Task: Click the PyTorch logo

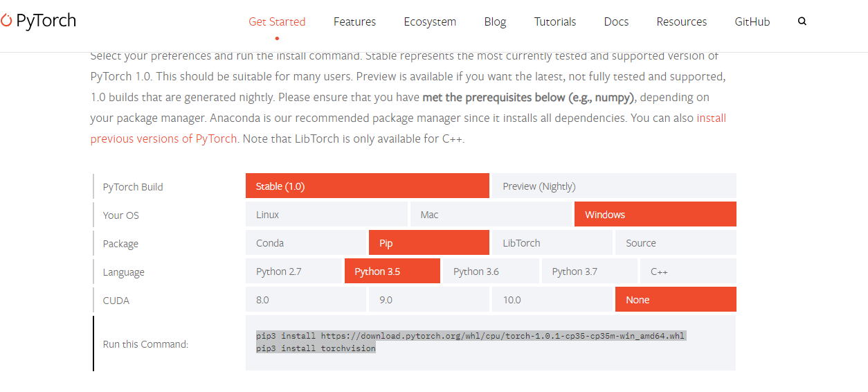Action: (x=38, y=21)
